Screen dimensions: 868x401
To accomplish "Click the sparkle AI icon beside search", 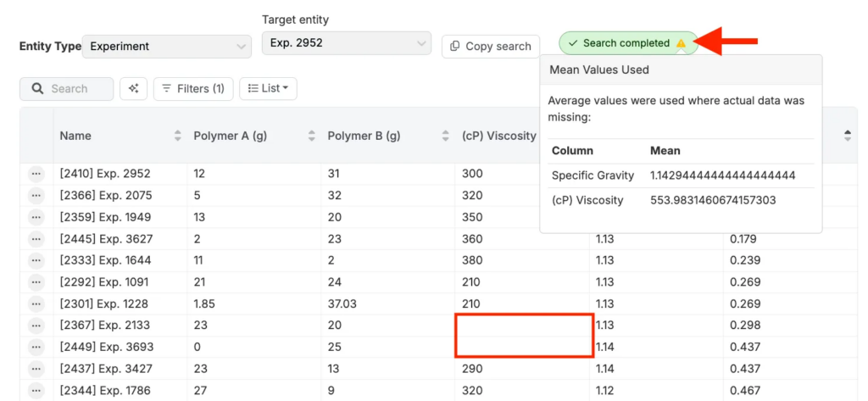I will pyautogui.click(x=134, y=88).
